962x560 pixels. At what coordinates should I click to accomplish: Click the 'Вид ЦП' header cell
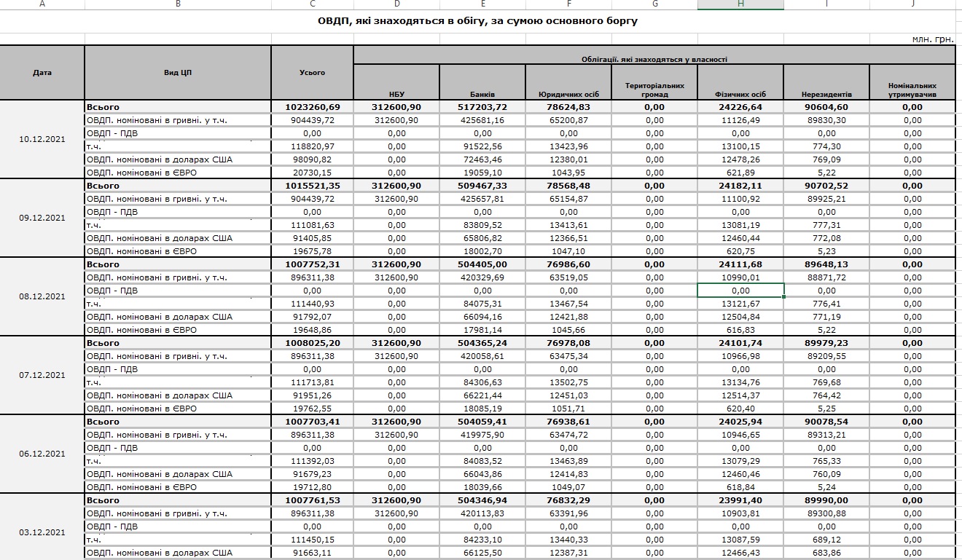click(x=178, y=73)
